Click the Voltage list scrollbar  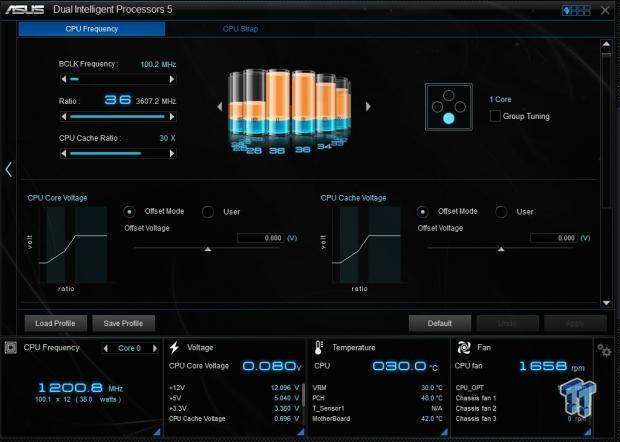point(303,395)
